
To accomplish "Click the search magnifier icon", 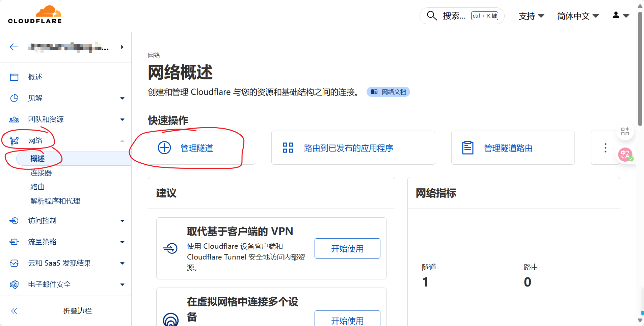I will point(432,16).
